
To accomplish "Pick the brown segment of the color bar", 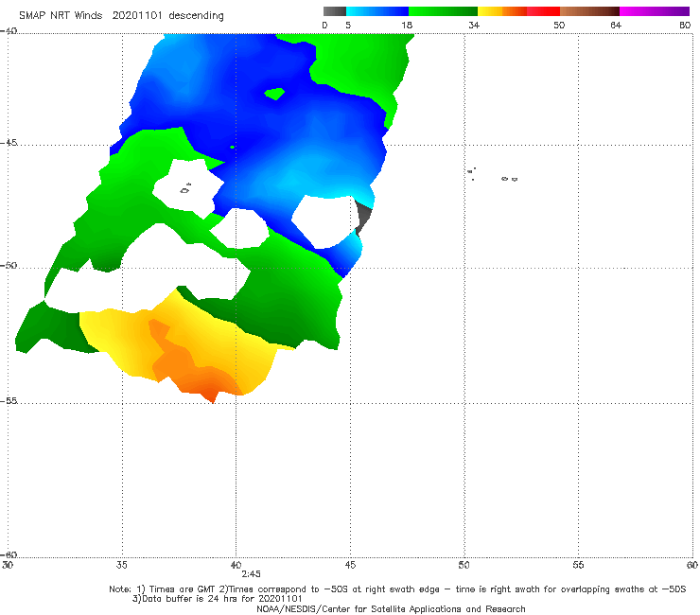I will (589, 11).
